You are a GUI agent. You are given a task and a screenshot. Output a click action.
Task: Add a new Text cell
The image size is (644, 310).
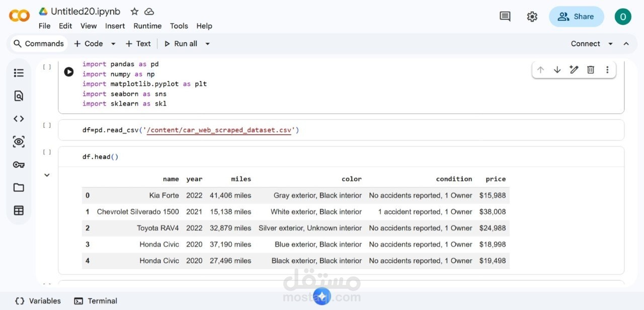(x=138, y=44)
